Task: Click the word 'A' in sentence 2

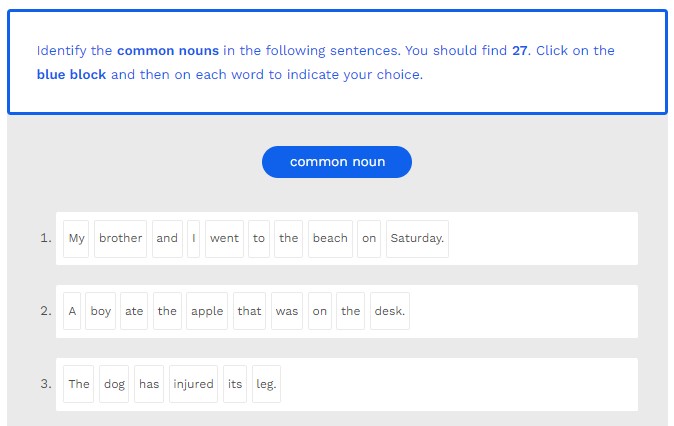Action: coord(72,311)
